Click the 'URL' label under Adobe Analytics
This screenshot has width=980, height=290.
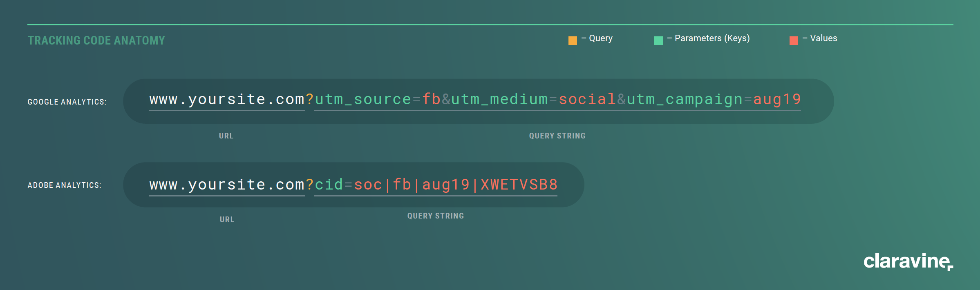[x=227, y=219]
